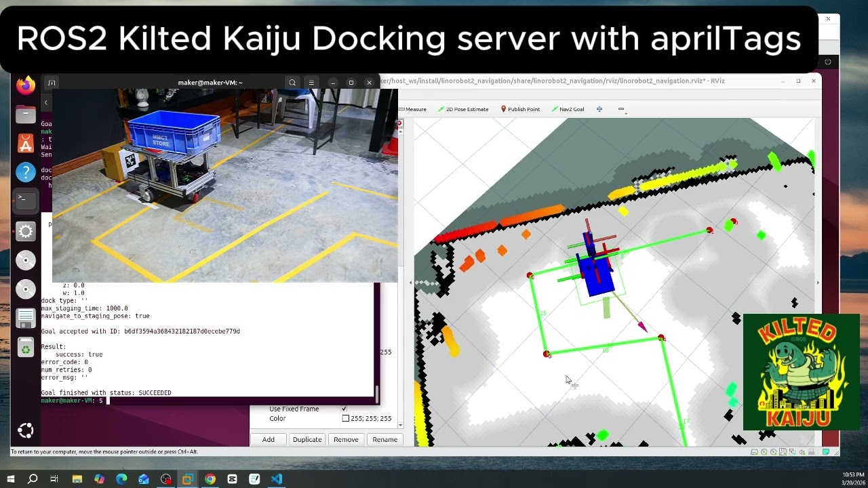Click the first disc icon in the dock
Image resolution: width=868 pixels, height=488 pixels.
pyautogui.click(x=26, y=260)
